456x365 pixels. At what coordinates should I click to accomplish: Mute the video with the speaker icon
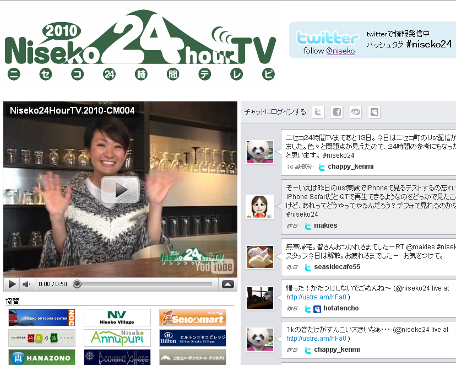pyautogui.click(x=26, y=284)
